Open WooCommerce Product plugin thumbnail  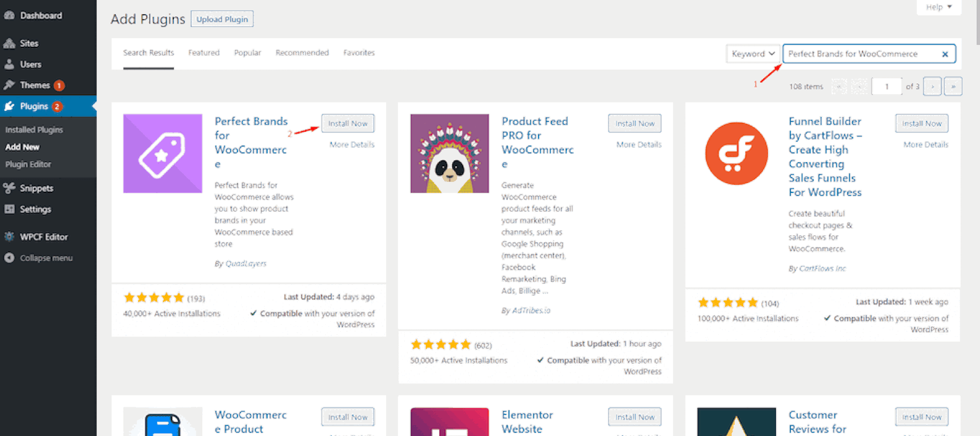tap(163, 422)
